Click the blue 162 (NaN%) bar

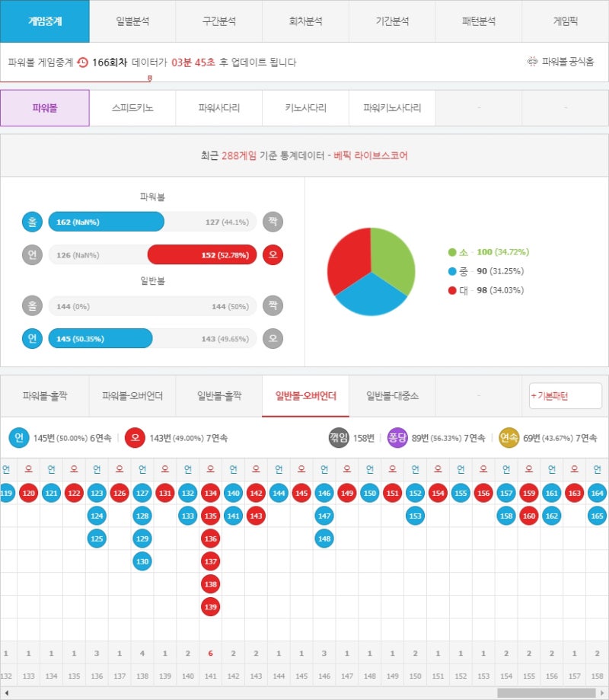[106, 222]
